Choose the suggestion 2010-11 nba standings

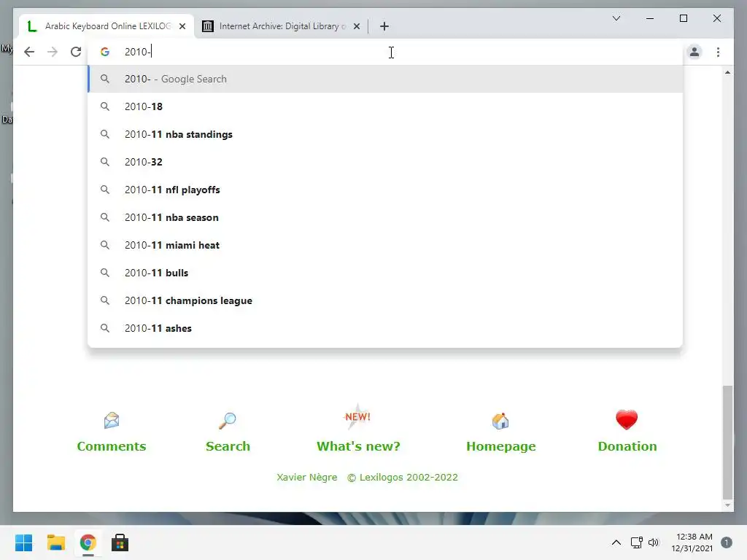pyautogui.click(x=385, y=134)
